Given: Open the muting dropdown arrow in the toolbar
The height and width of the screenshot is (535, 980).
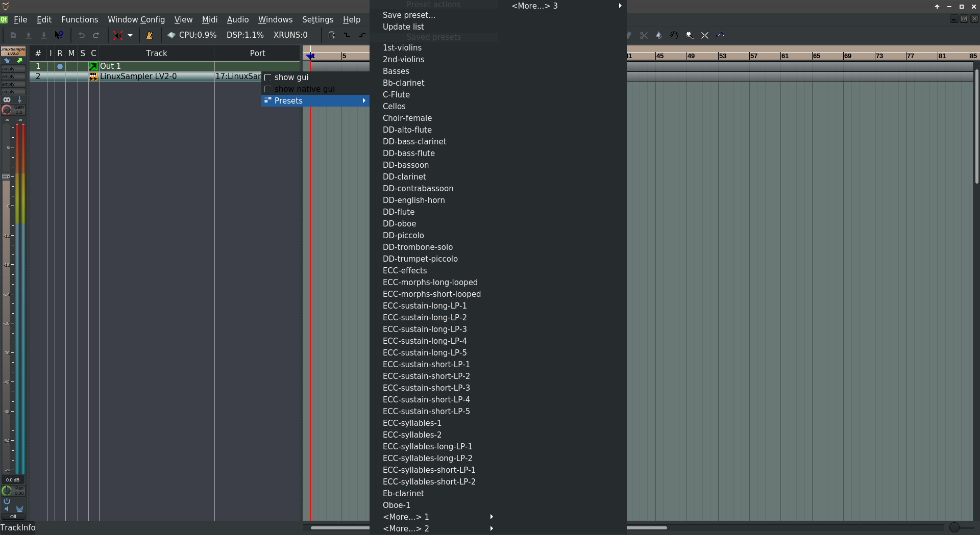Looking at the screenshot, I should tap(129, 35).
